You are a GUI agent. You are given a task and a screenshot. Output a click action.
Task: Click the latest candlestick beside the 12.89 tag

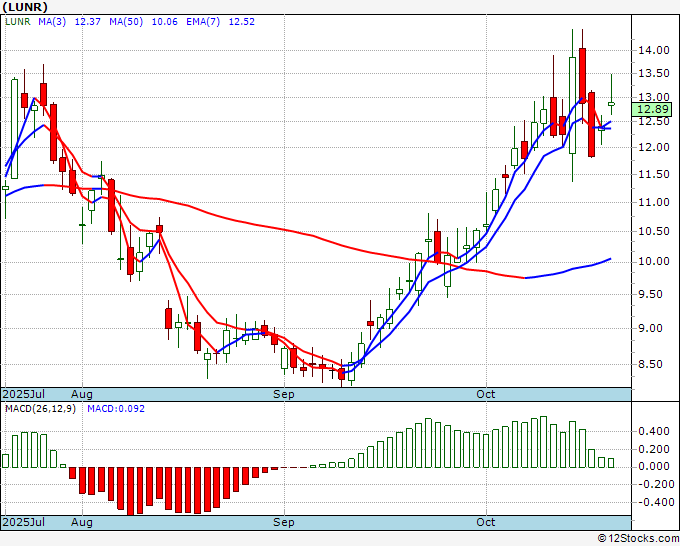click(x=611, y=104)
